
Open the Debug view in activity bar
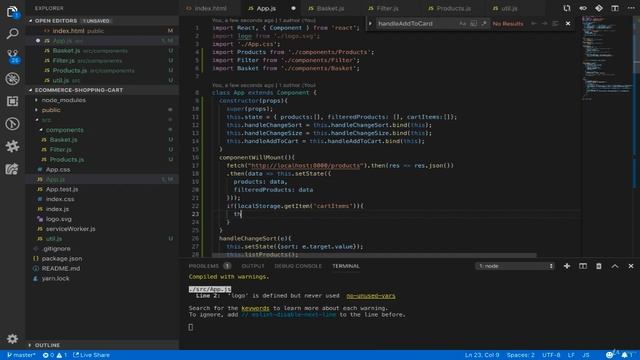point(12,79)
